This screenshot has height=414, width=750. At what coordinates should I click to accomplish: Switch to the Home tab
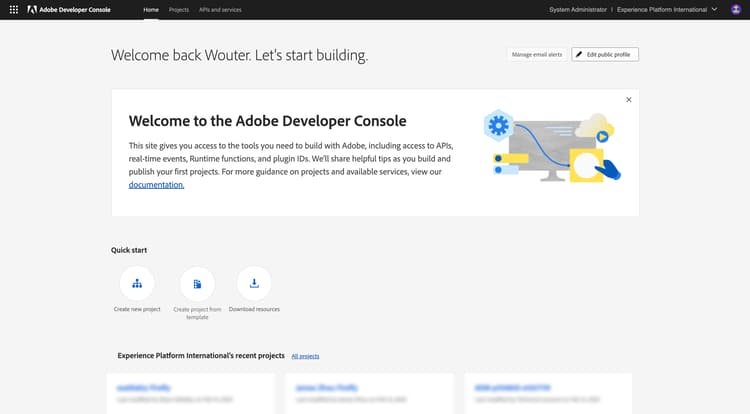pos(151,10)
